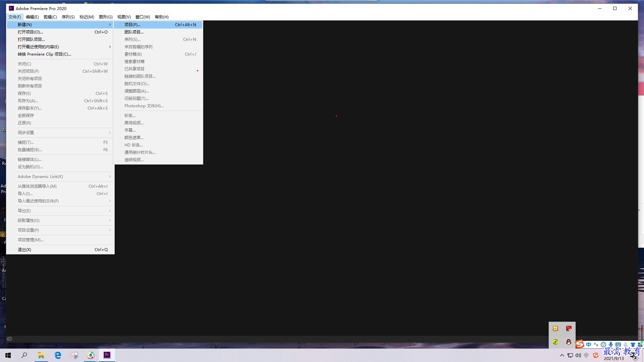
Task: Open File Explorer from the taskbar
Action: tap(41, 355)
